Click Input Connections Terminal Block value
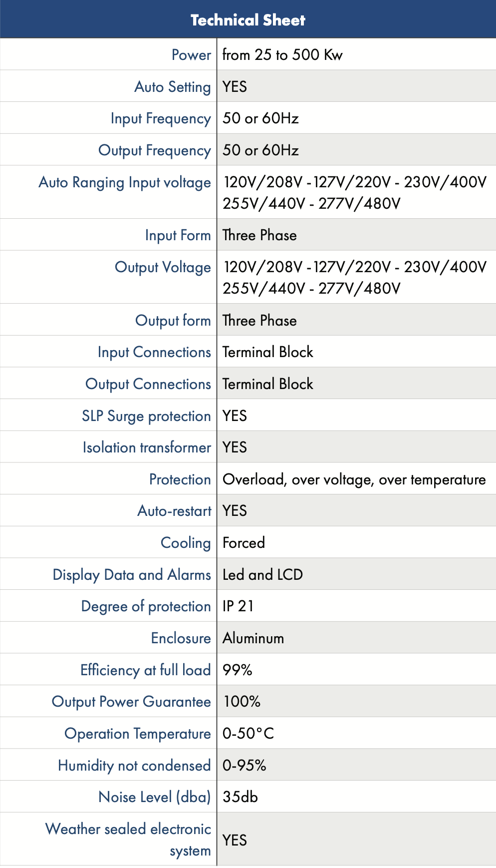 pyautogui.click(x=268, y=352)
